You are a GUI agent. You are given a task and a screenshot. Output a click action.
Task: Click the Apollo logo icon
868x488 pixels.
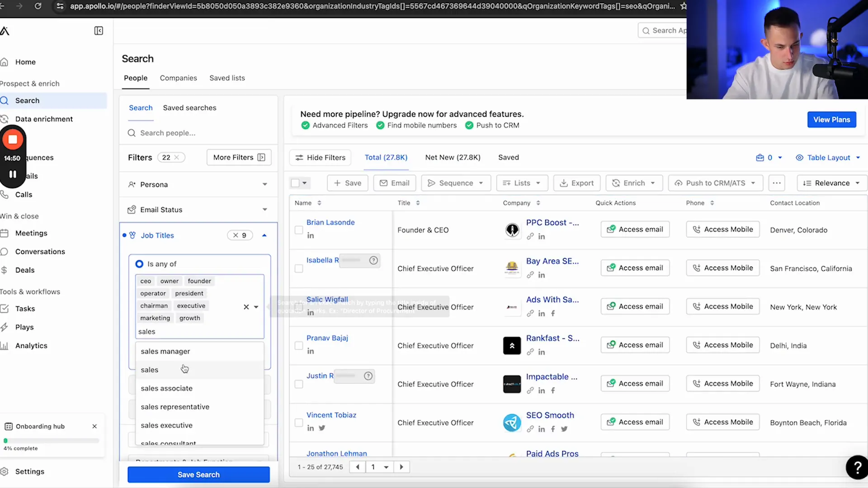(x=5, y=31)
